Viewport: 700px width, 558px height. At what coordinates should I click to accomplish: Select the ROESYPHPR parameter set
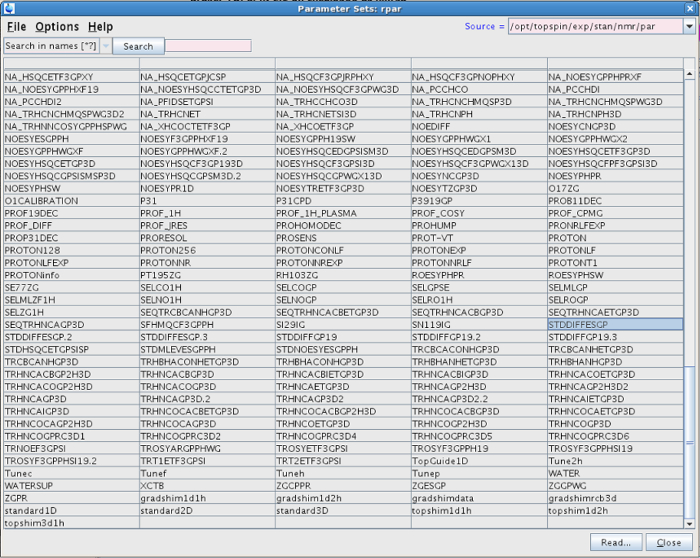pyautogui.click(x=479, y=275)
